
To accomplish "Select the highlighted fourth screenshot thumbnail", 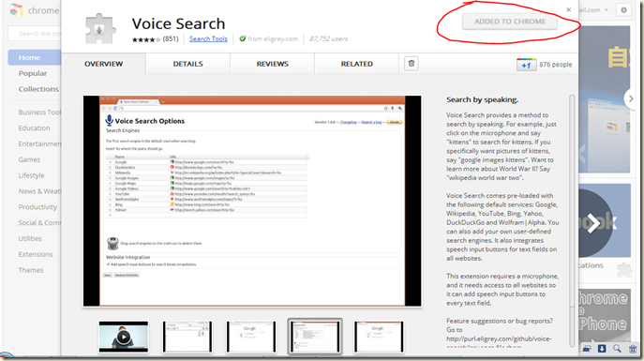I will tap(315, 337).
